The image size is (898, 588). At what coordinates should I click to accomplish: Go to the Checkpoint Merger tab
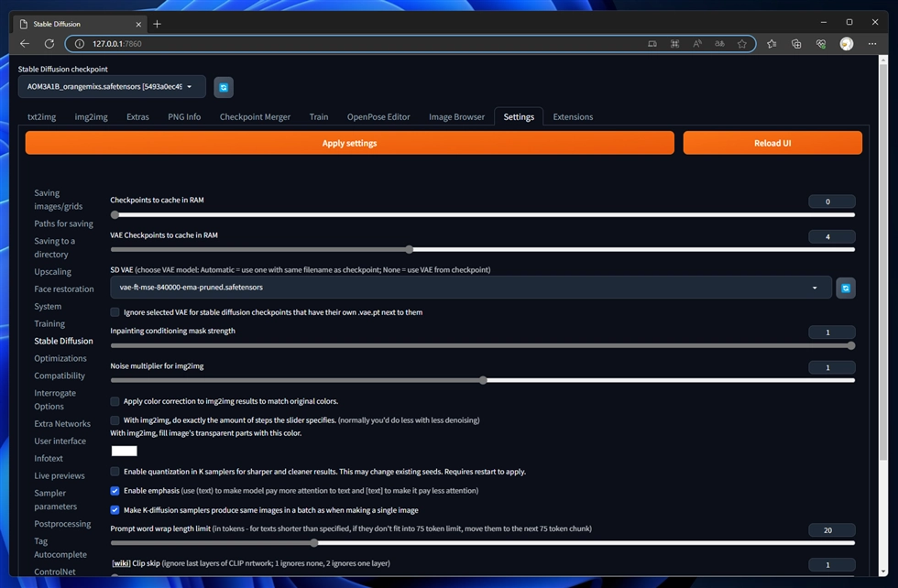[255, 117]
